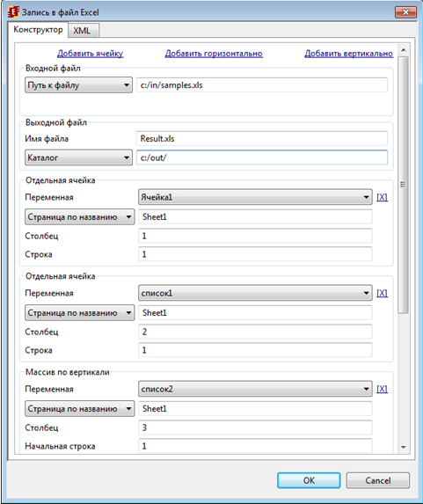The width and height of the screenshot is (423, 504).
Task: Open the Ячейка1 variable dropdown
Action: [x=255, y=197]
